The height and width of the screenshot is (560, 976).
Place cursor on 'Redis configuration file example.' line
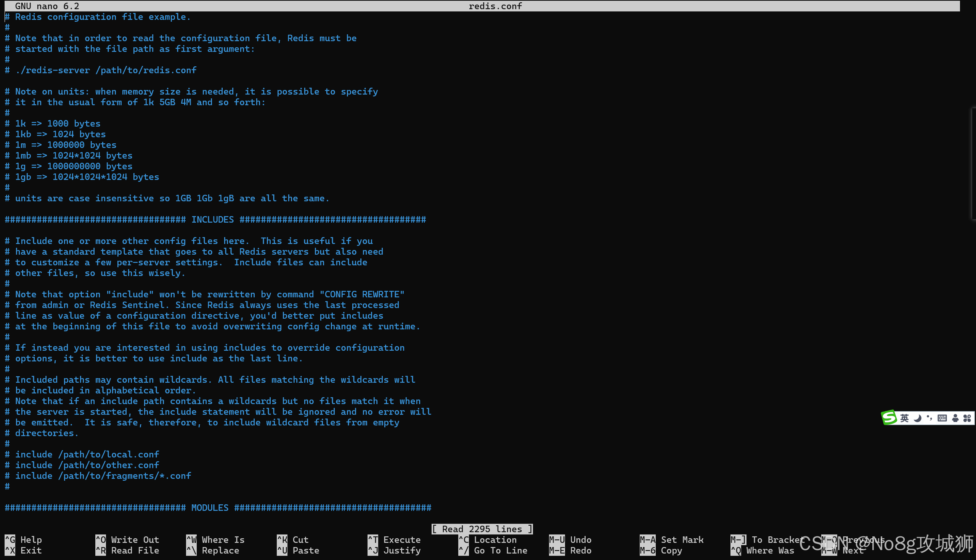[98, 17]
